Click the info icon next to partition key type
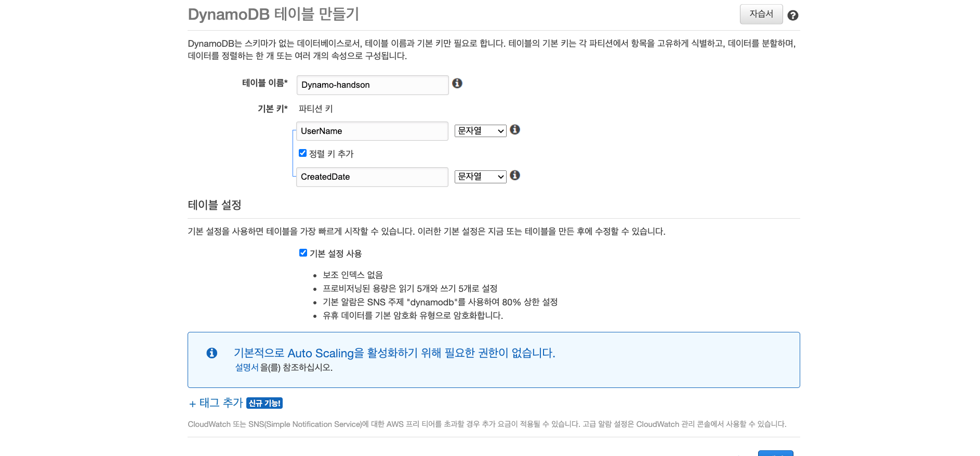 coord(515,129)
